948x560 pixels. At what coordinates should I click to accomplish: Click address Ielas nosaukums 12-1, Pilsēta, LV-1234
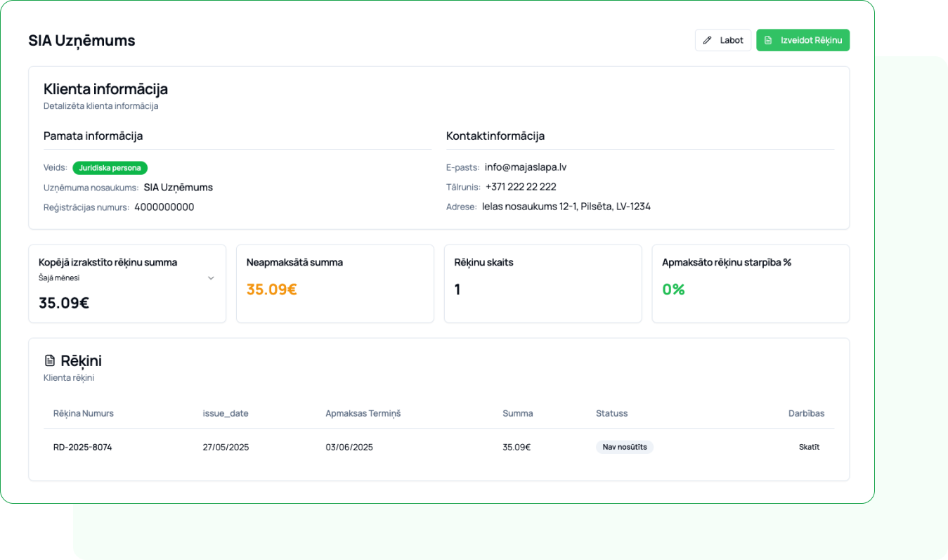pyautogui.click(x=566, y=207)
